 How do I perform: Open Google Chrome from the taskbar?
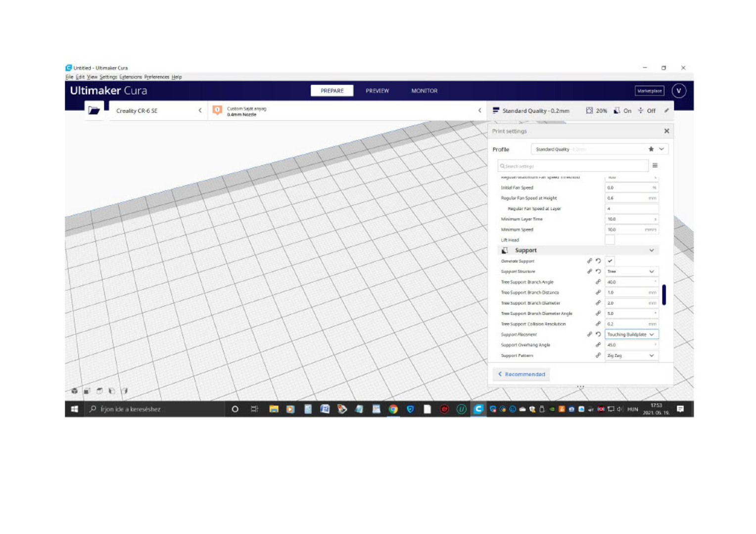(x=393, y=409)
